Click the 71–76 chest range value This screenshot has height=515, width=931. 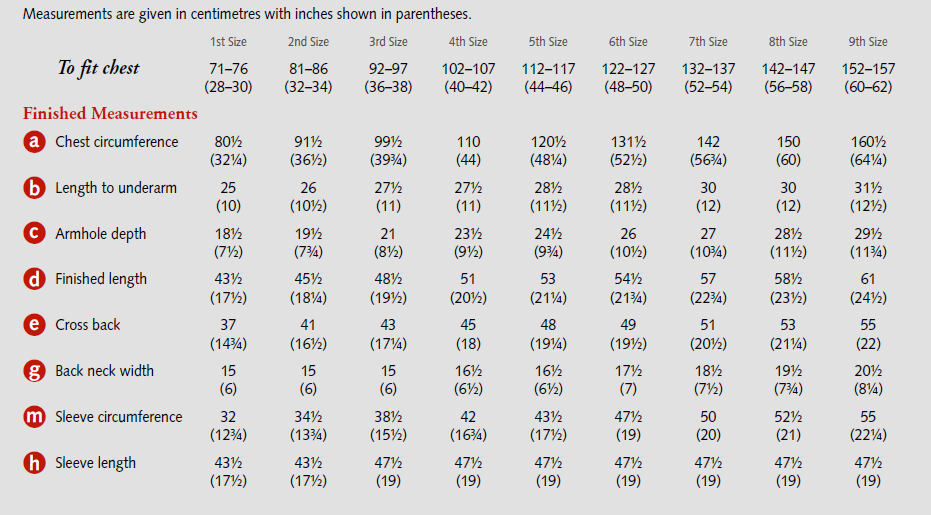pos(228,70)
